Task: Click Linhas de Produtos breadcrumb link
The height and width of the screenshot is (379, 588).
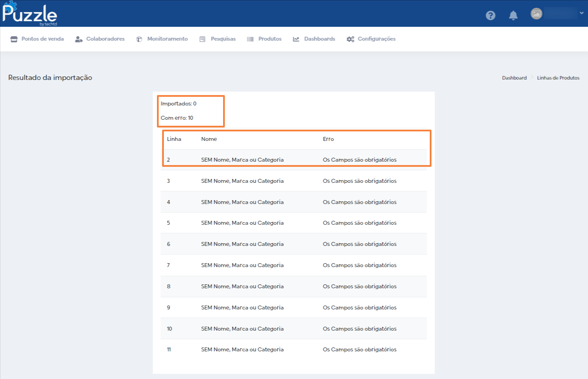Action: pyautogui.click(x=558, y=78)
